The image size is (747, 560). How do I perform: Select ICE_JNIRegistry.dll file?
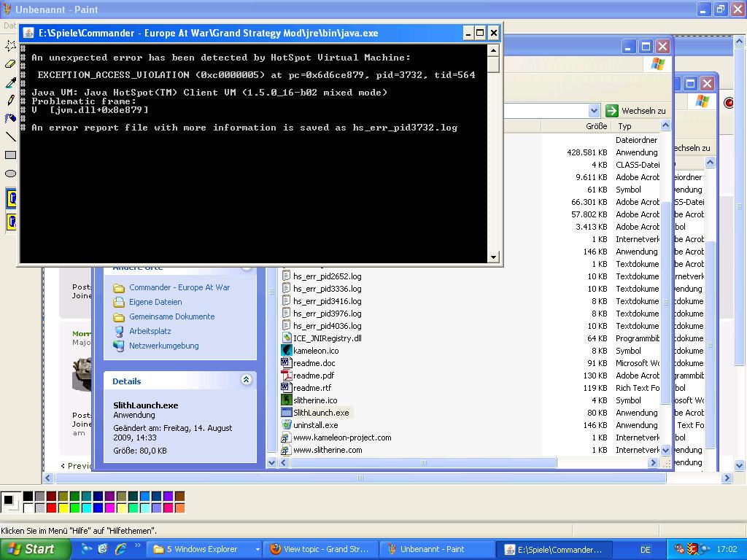coord(327,338)
